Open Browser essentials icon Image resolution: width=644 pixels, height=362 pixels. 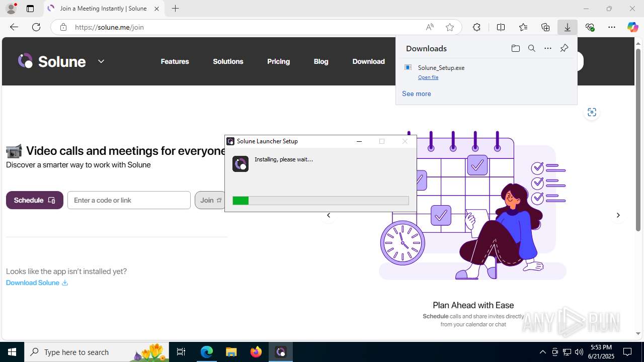(590, 27)
